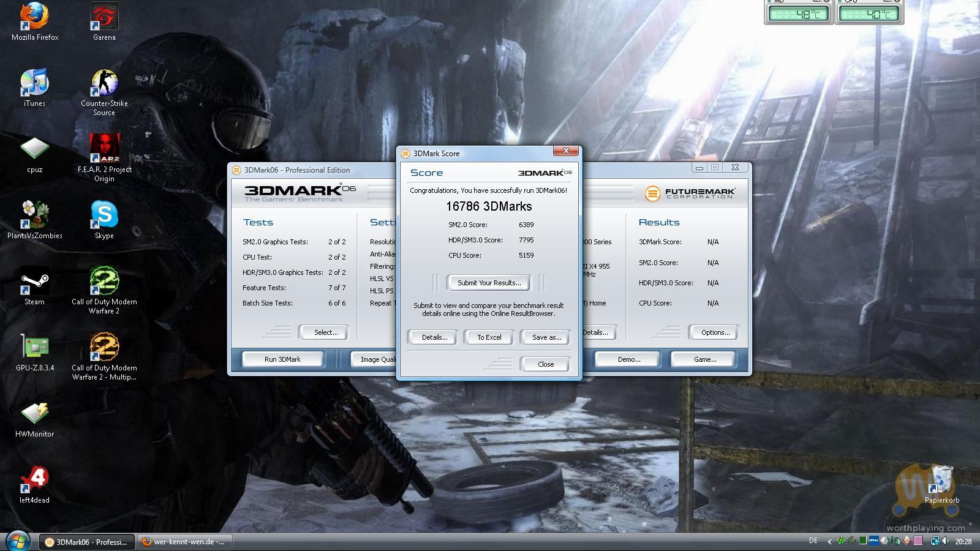The image size is (980, 551).
Task: Open the Papierkorb recycle bin
Action: tap(942, 485)
